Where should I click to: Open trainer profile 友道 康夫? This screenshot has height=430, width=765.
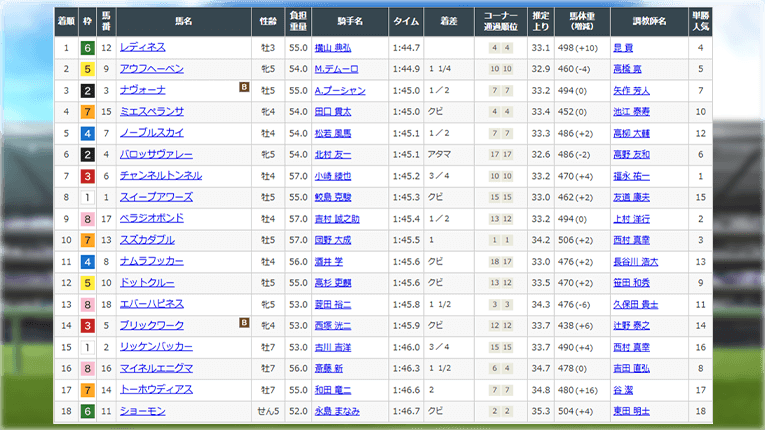coord(629,197)
